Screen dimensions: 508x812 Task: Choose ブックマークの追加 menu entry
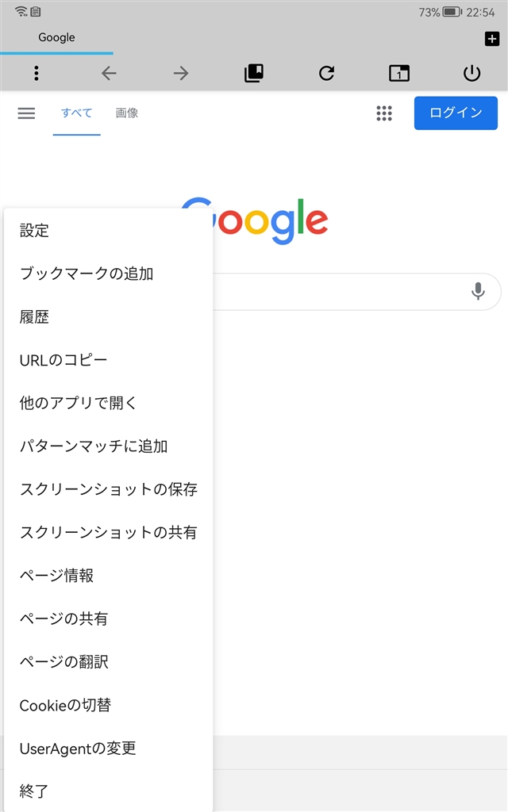[87, 274]
